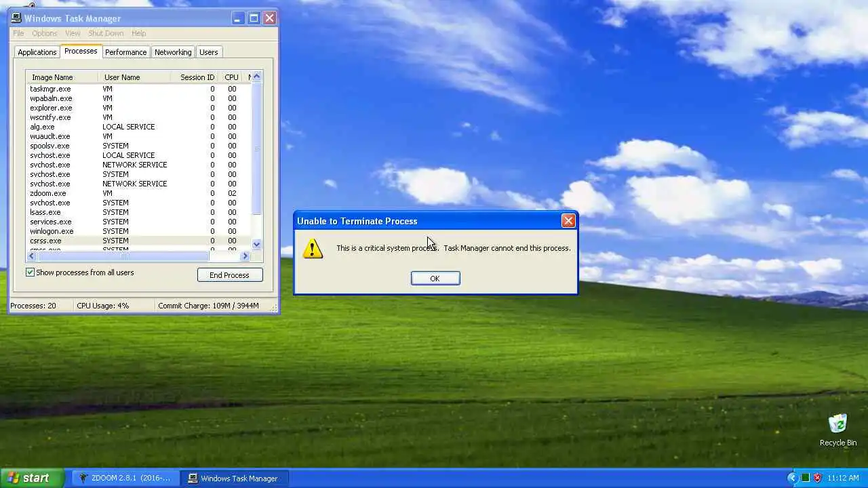
Task: Sort processes by User Name column
Action: 134,77
